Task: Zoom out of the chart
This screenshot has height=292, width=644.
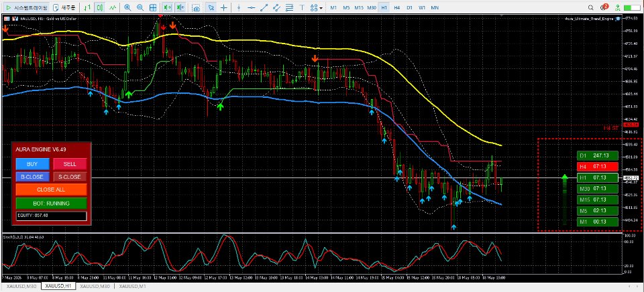Action: (x=140, y=7)
